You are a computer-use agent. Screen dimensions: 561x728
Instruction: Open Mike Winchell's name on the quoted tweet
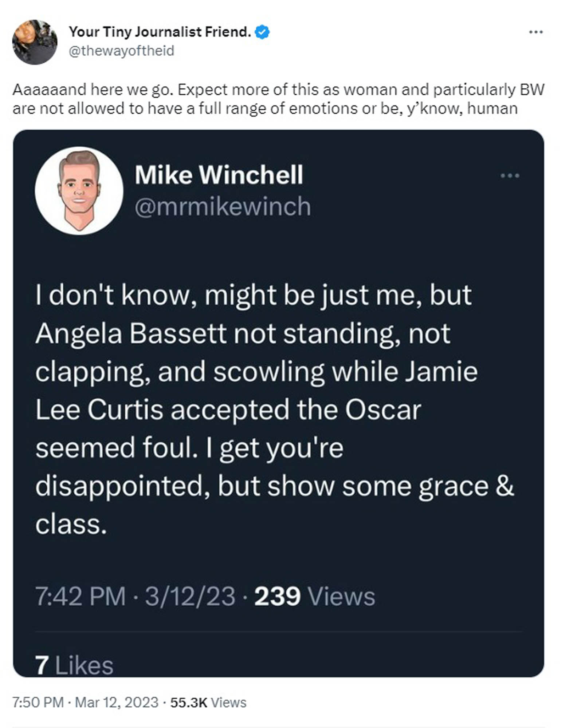(x=218, y=175)
